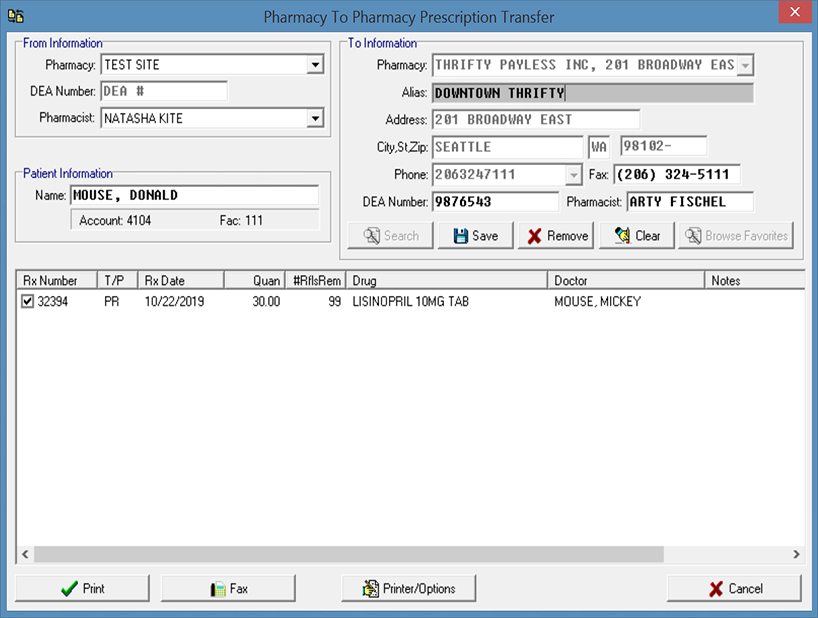
Task: Click the Printer/Options icon
Action: [x=370, y=589]
